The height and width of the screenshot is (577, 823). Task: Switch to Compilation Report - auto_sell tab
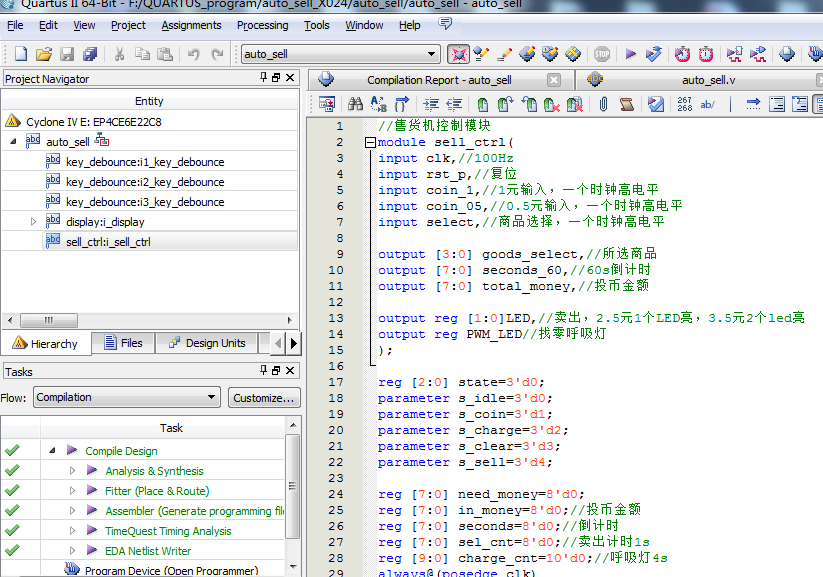click(439, 80)
